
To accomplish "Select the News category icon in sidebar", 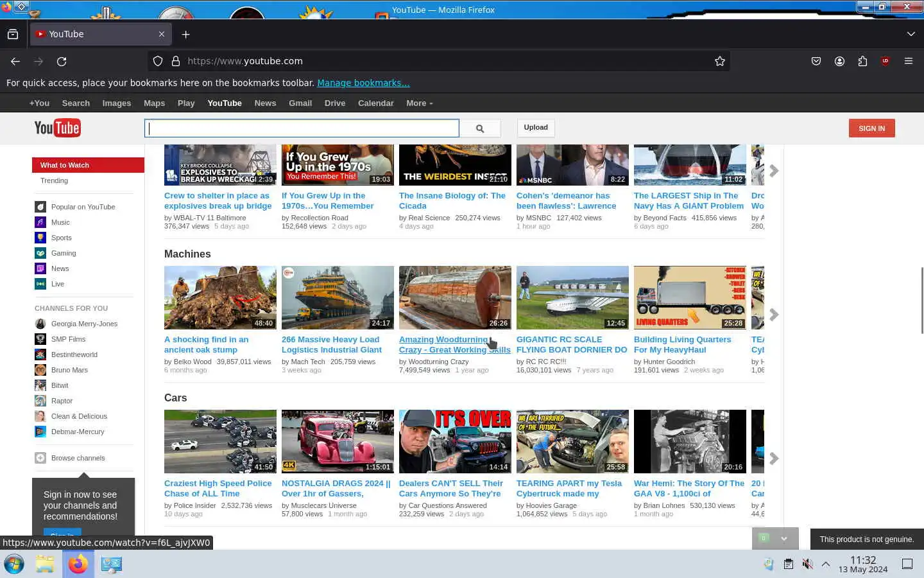I will 40,268.
